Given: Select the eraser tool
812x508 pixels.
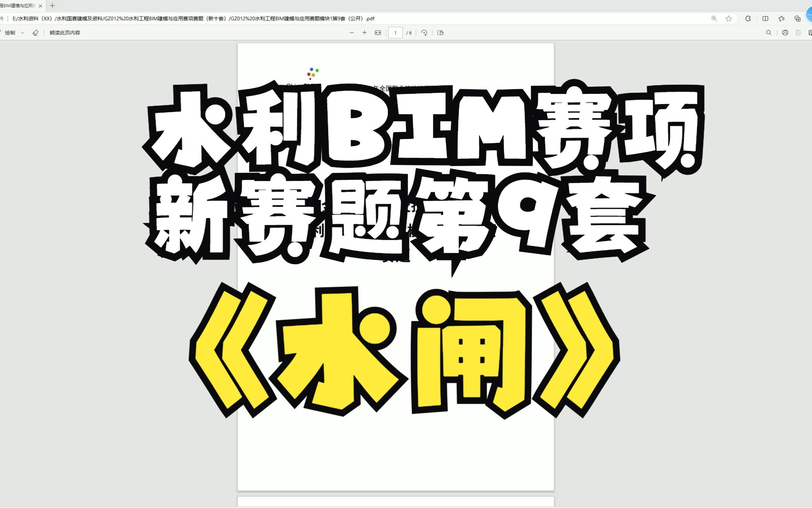Looking at the screenshot, I should click(35, 33).
